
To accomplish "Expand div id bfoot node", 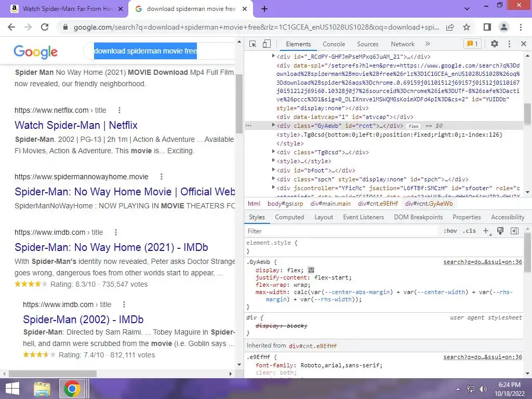I will click(273, 170).
